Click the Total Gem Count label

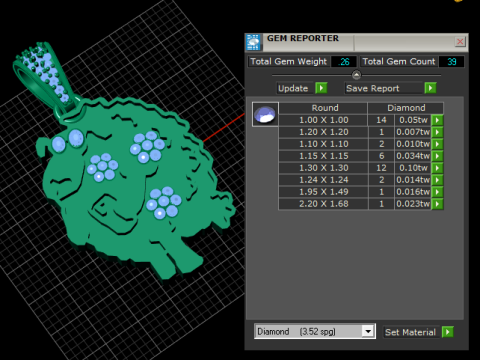tap(399, 62)
